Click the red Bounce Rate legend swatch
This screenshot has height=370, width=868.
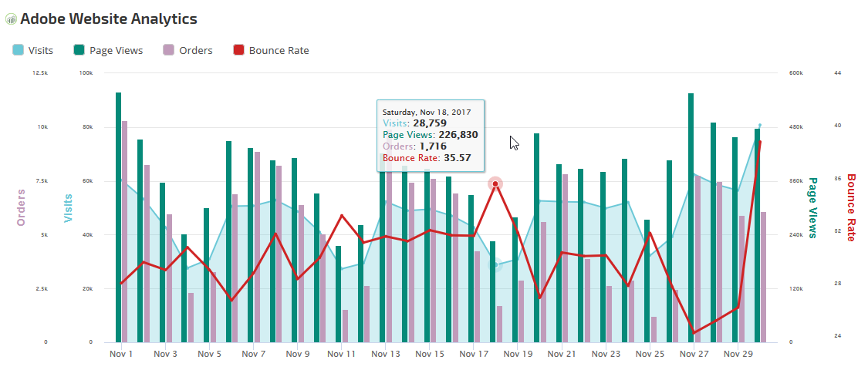[x=238, y=50]
